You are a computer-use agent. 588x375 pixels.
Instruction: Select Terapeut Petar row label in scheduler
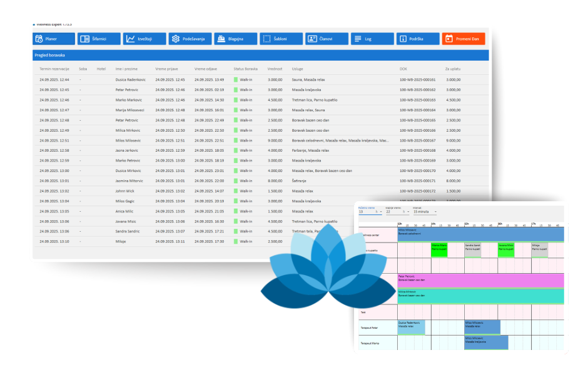(370, 327)
